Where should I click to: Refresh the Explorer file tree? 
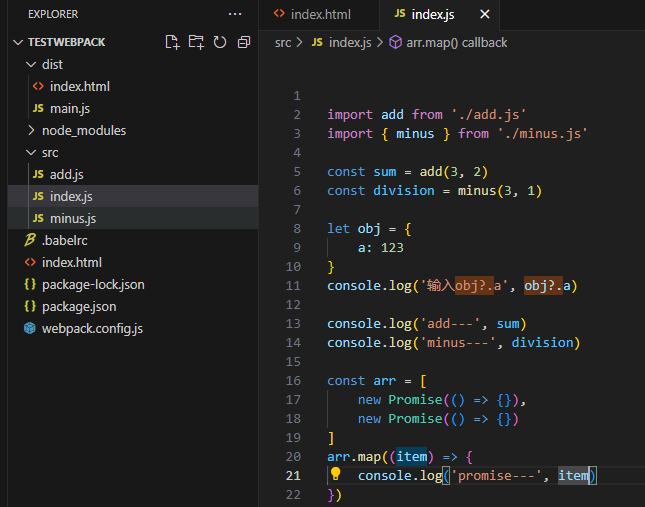pos(220,42)
